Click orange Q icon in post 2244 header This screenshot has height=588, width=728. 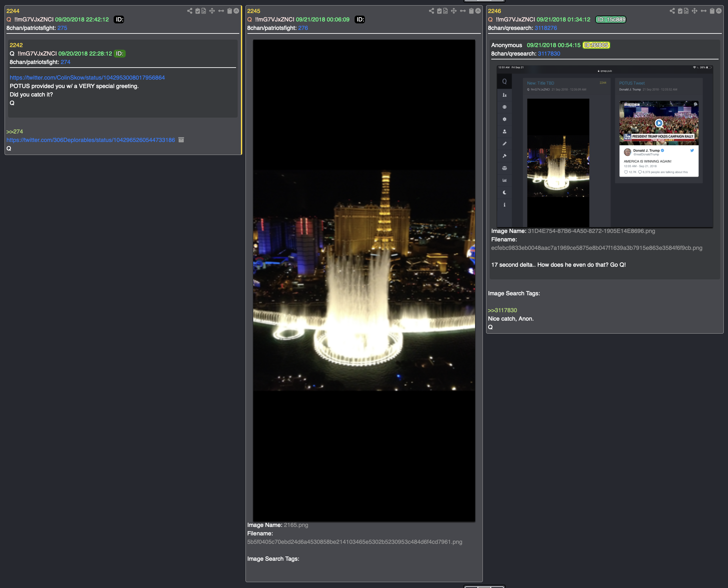click(9, 19)
